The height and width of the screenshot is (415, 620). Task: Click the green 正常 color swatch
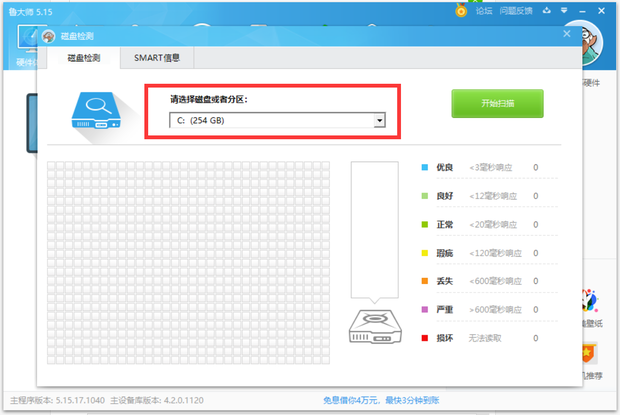coord(425,224)
